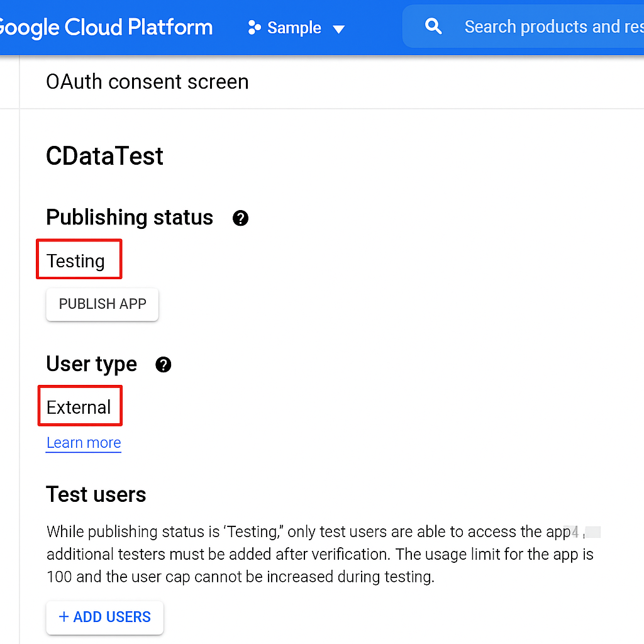Click the Testing status value
This screenshot has width=644, height=644.
(x=76, y=260)
